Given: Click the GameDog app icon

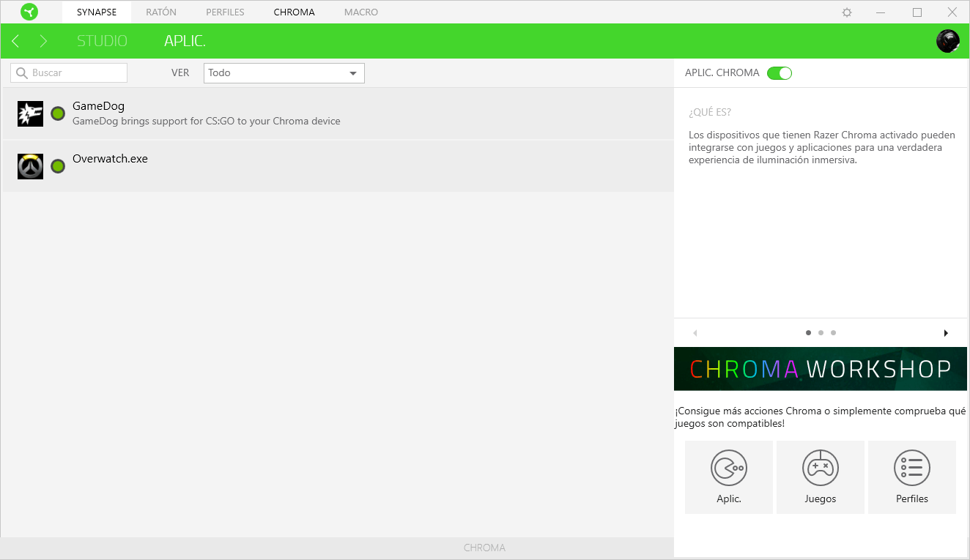Looking at the screenshot, I should (x=30, y=113).
